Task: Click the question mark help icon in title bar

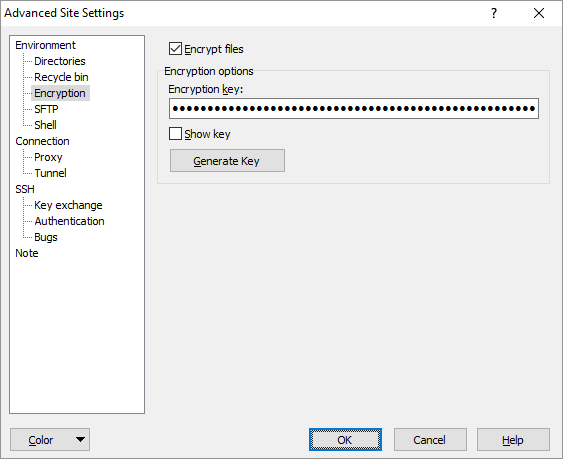Action: [x=494, y=13]
